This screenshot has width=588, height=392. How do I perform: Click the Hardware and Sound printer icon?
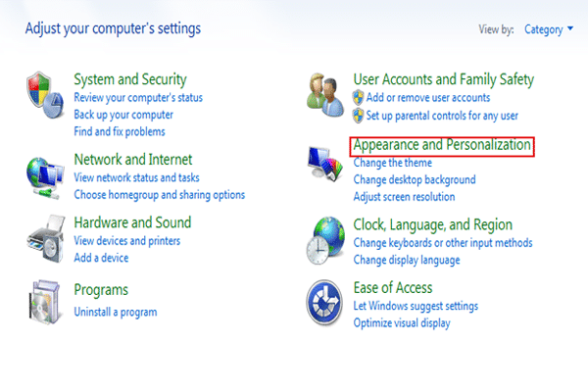coord(45,238)
